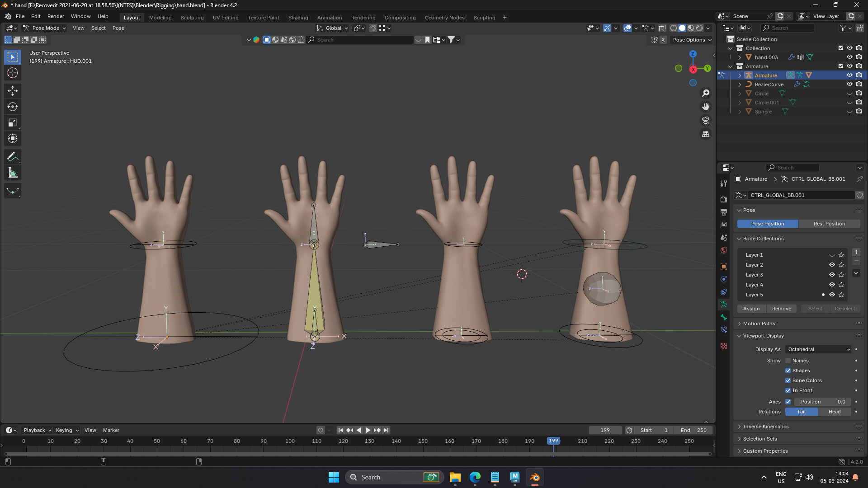Toggle X-Ray mode in the header
Image resolution: width=868 pixels, height=488 pixels.
point(663,28)
